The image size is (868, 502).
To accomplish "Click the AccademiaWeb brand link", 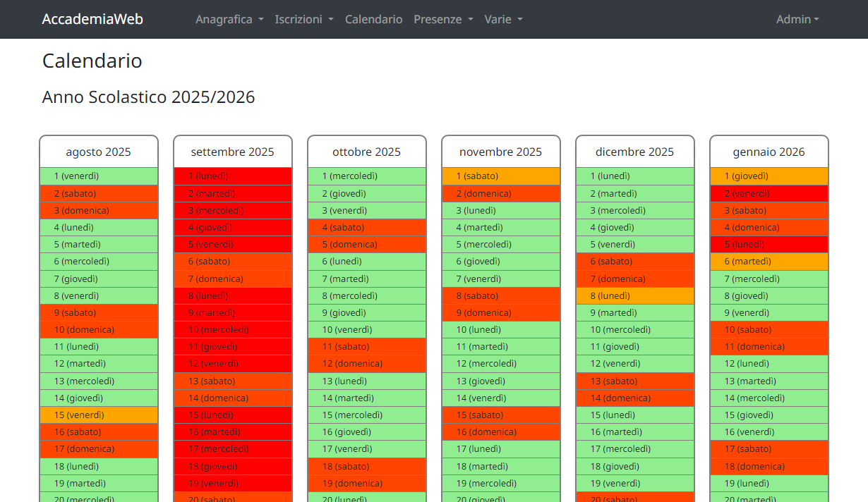I will coord(92,19).
